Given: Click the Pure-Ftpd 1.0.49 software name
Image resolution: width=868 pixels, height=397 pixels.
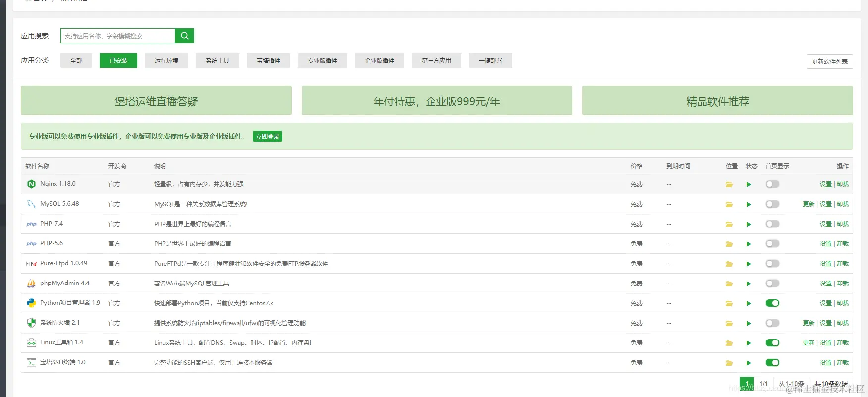Looking at the screenshot, I should point(63,263).
